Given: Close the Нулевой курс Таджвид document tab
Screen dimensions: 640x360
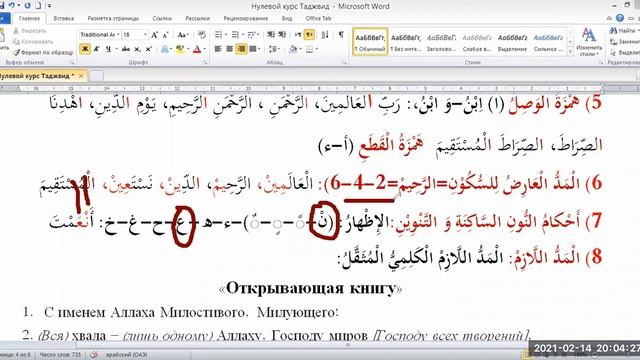Looking at the screenshot, I should click(x=81, y=76).
